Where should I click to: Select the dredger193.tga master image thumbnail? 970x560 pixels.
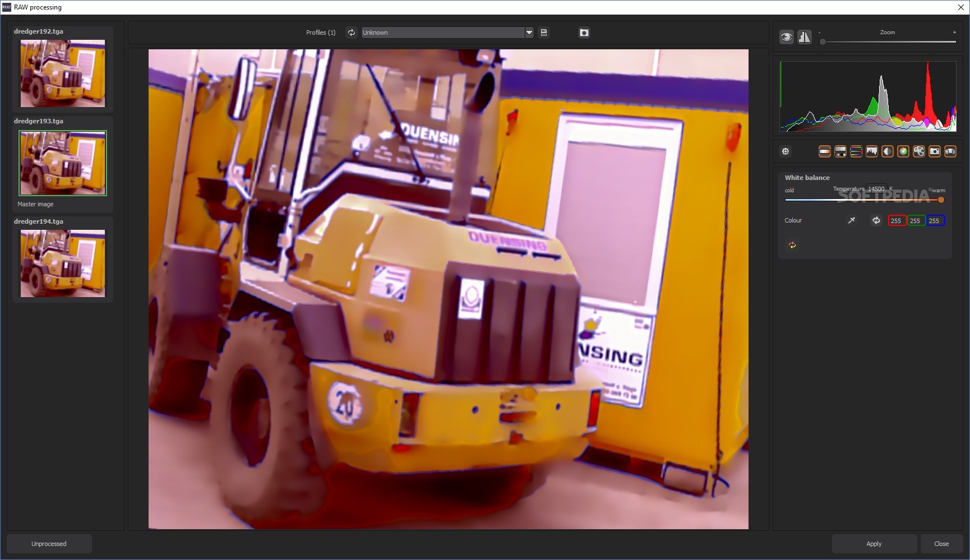[63, 163]
